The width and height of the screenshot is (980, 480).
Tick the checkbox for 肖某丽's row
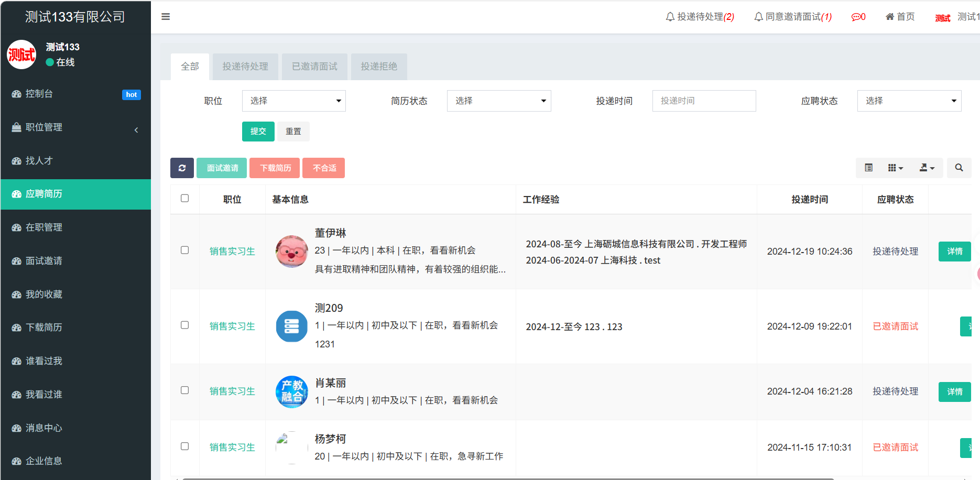[184, 390]
